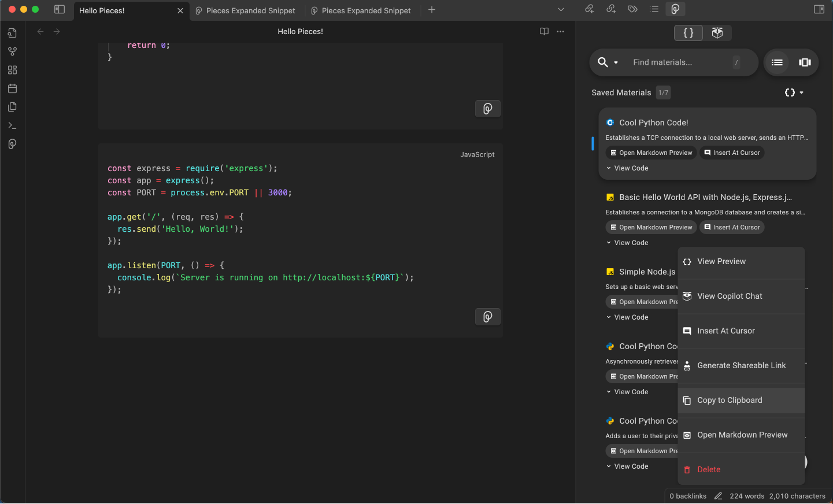The width and height of the screenshot is (833, 504).
Task: Open search type dropdown beside magnifier
Action: tap(616, 62)
